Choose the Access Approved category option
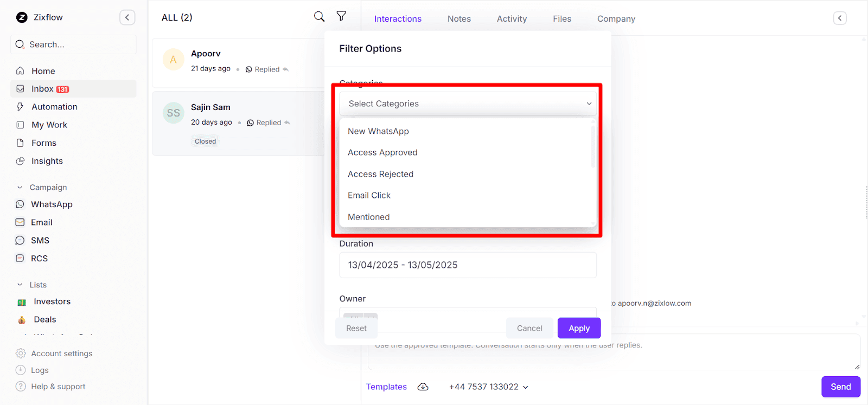This screenshot has width=868, height=405. point(382,152)
